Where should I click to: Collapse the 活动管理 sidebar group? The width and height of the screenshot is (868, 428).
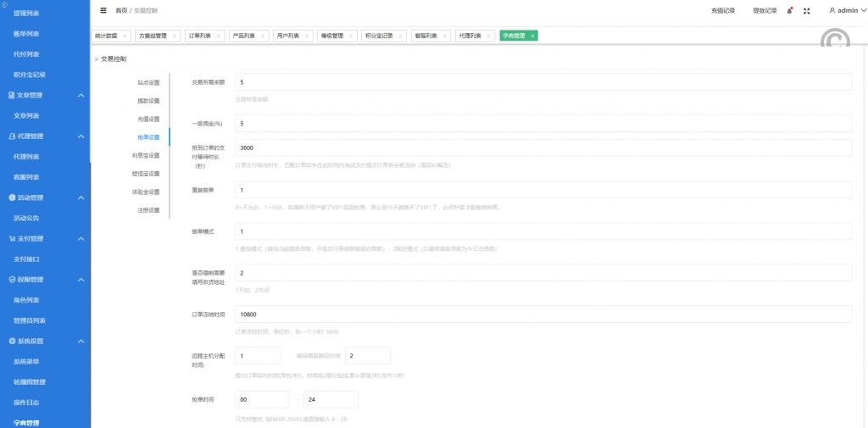81,197
